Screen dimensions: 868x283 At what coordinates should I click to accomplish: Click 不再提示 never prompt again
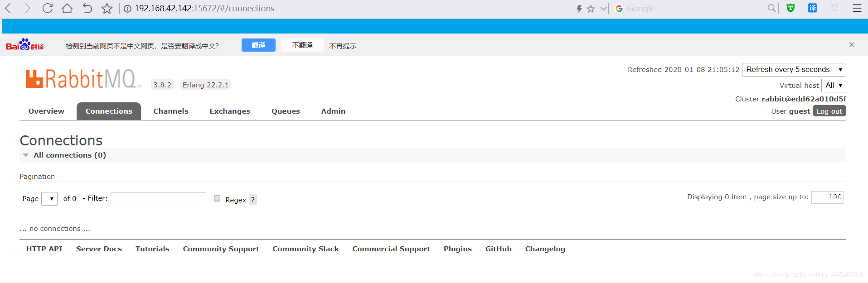pos(343,46)
